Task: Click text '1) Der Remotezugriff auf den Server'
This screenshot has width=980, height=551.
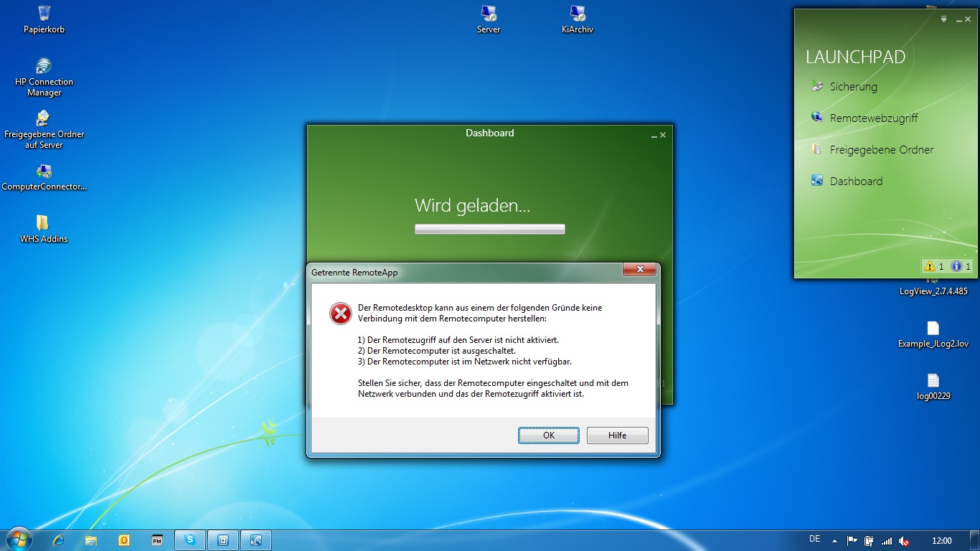Action: [x=458, y=340]
